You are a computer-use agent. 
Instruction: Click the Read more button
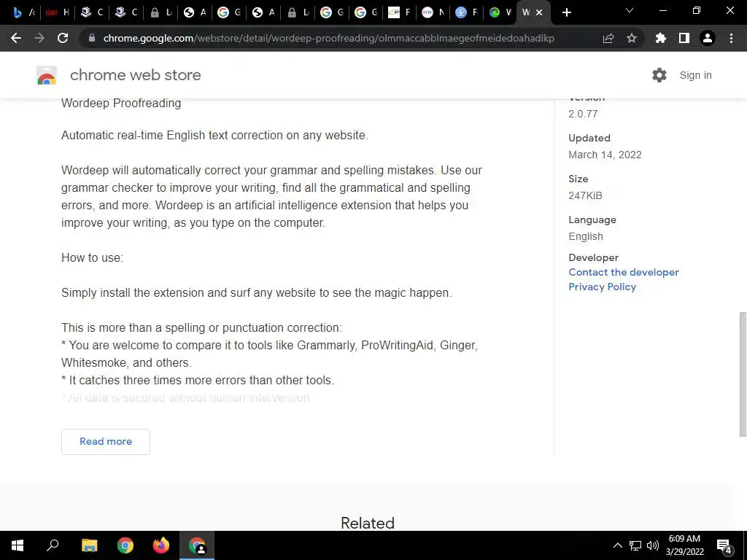(106, 441)
